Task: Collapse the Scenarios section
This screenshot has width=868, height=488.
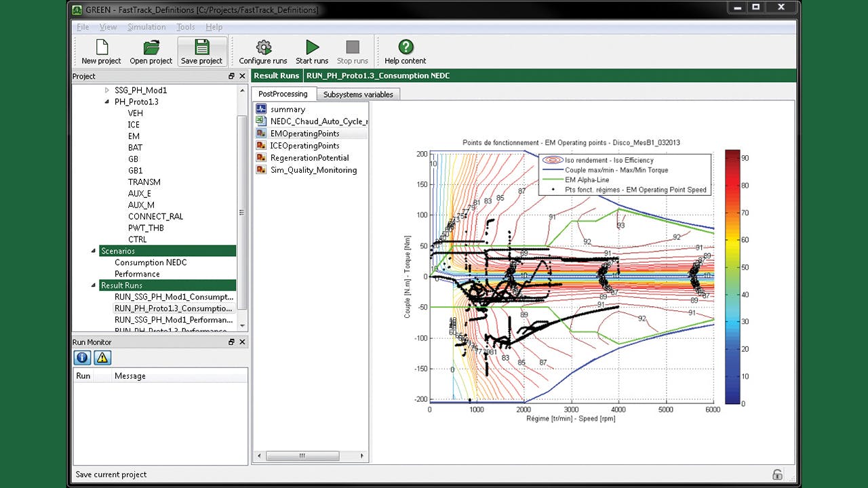Action: click(x=94, y=251)
